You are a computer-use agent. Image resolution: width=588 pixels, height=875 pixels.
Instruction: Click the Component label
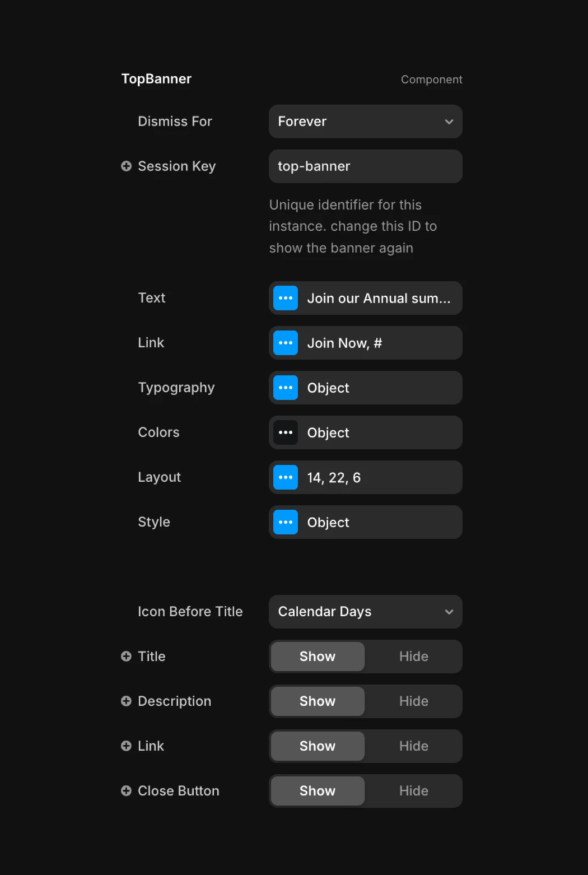[x=432, y=79]
